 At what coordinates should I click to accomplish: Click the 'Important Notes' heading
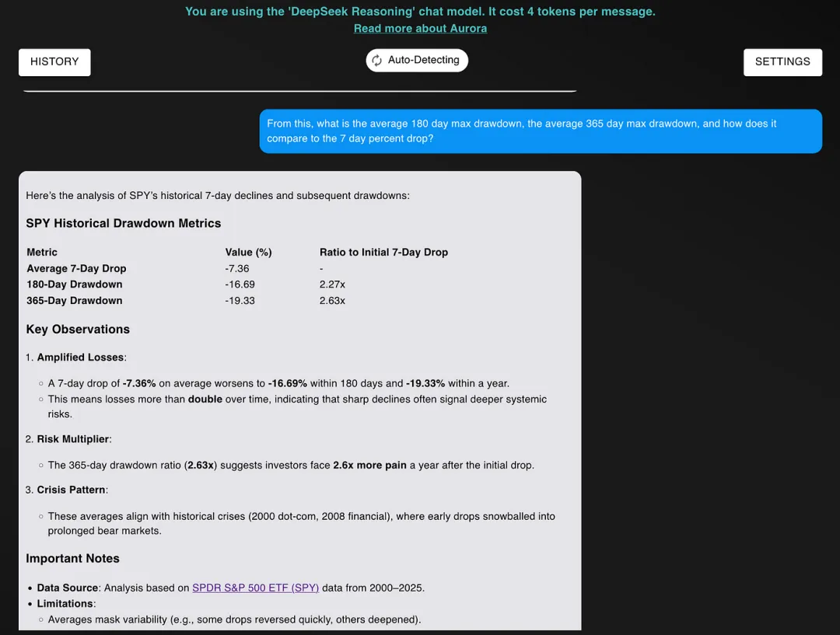click(x=72, y=559)
